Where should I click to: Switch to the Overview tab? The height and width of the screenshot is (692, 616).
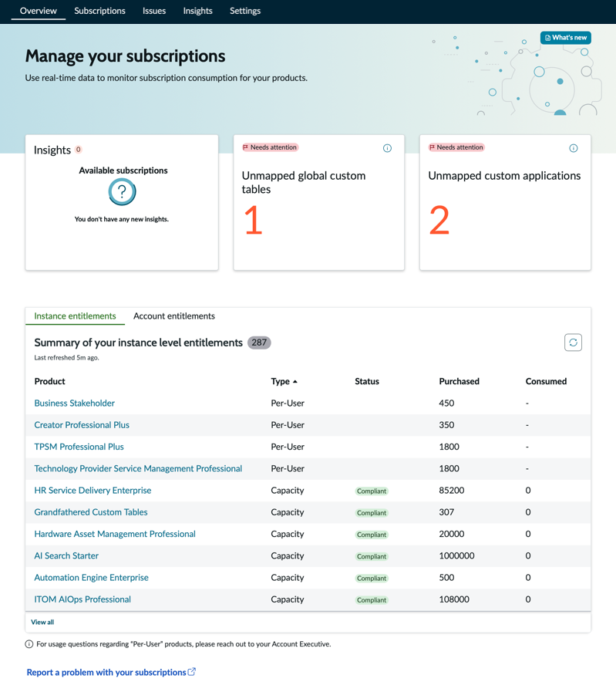point(39,11)
